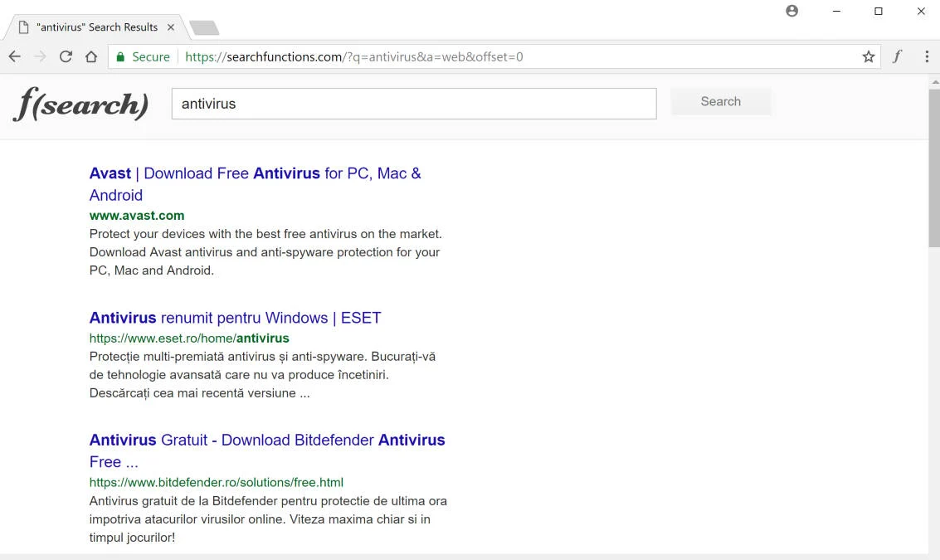The width and height of the screenshot is (940, 560).
Task: Click the bitdefender.ro/solutions/free.html URL
Action: tap(217, 482)
